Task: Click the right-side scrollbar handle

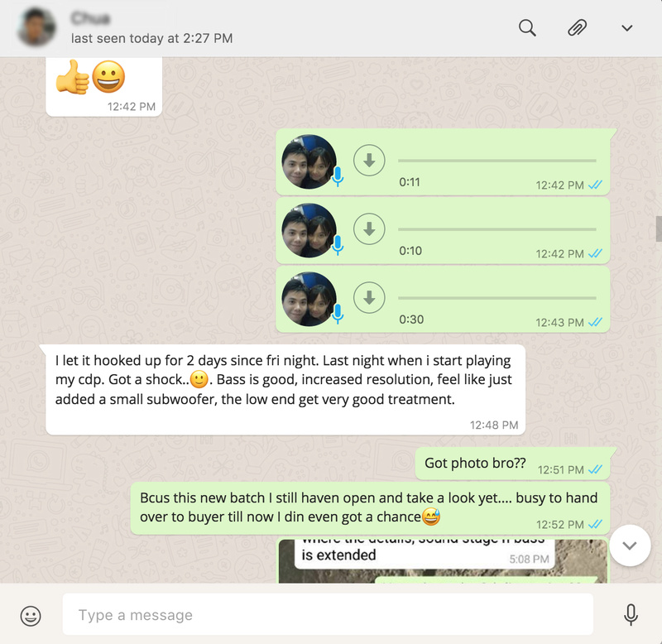Action: [x=659, y=228]
